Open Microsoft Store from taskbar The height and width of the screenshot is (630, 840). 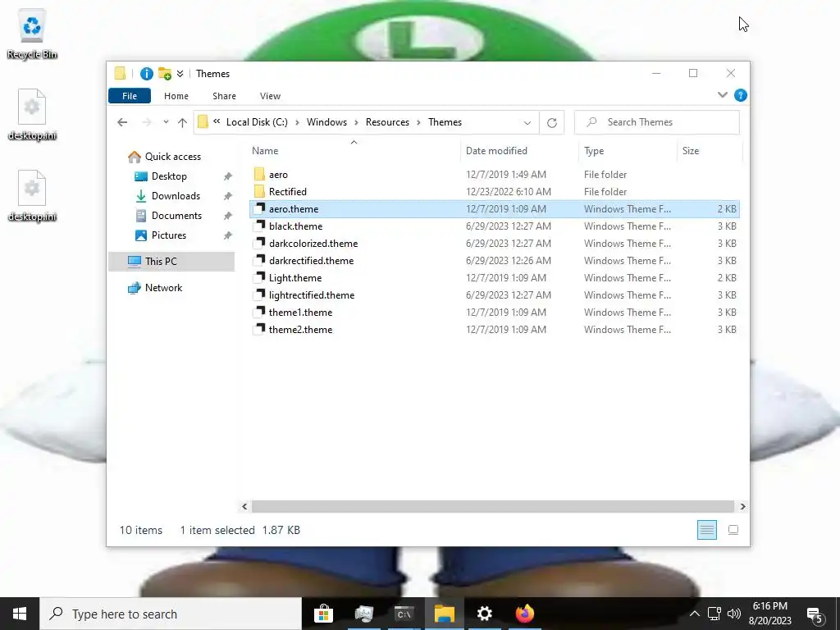[x=323, y=614]
